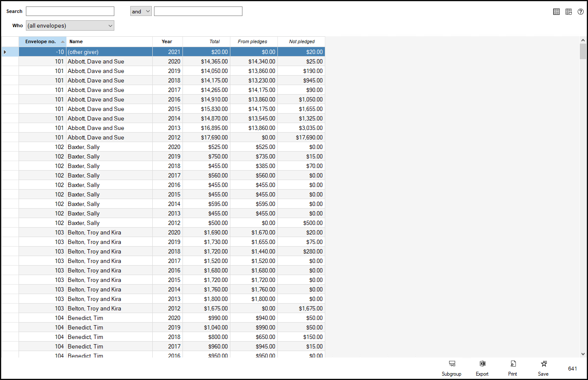The image size is (588, 380).
Task: Click the scrollbar down arrow
Action: (583, 355)
